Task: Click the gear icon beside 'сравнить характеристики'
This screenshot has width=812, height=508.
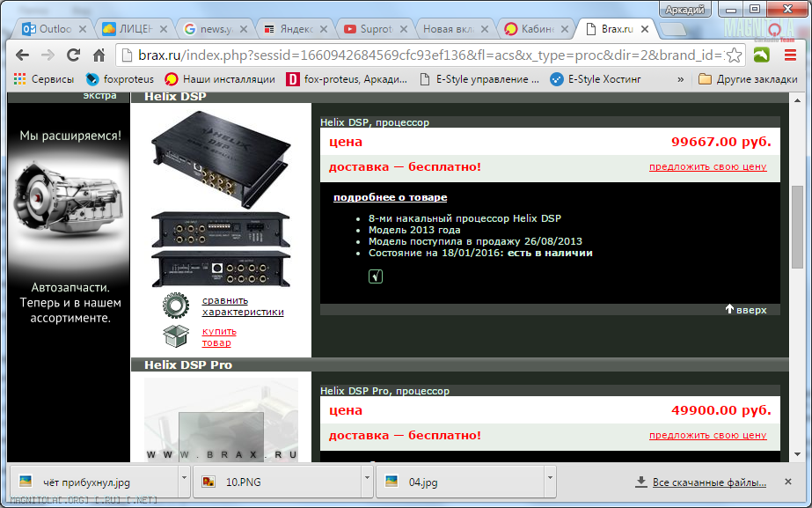Action: [176, 306]
